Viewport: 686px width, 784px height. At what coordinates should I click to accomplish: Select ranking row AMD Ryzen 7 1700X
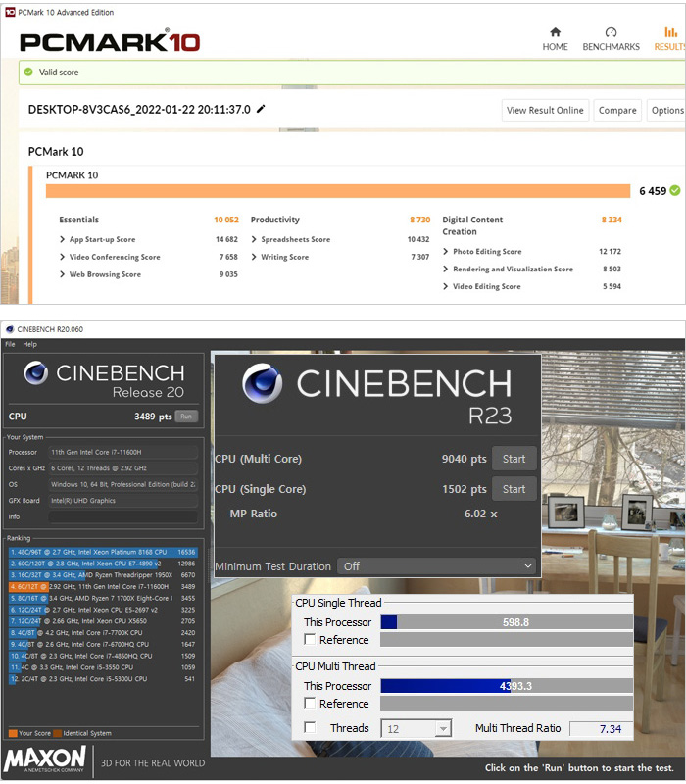(x=103, y=598)
